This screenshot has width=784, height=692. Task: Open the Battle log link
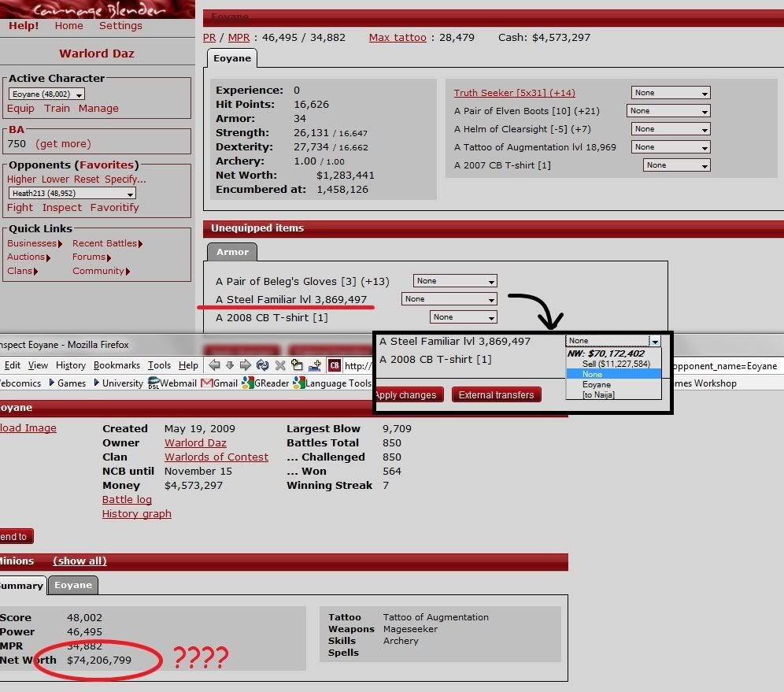coord(127,499)
